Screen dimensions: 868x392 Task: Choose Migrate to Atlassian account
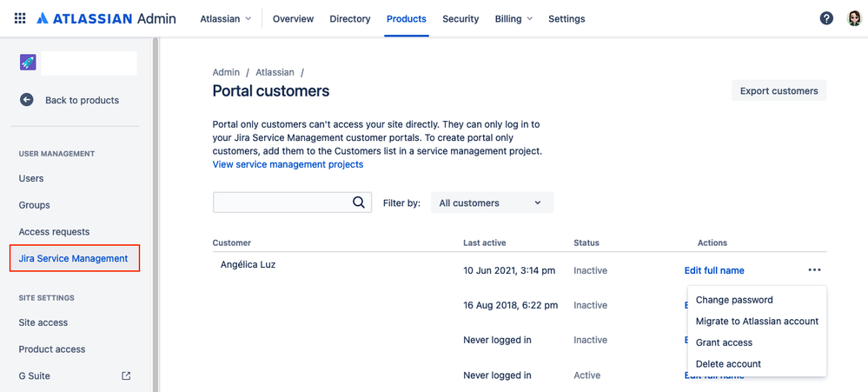point(757,321)
